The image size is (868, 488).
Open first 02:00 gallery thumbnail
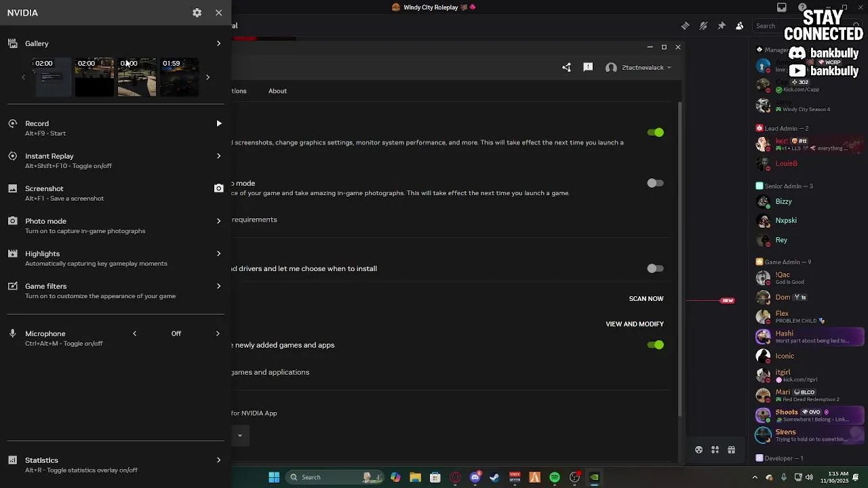[52, 77]
